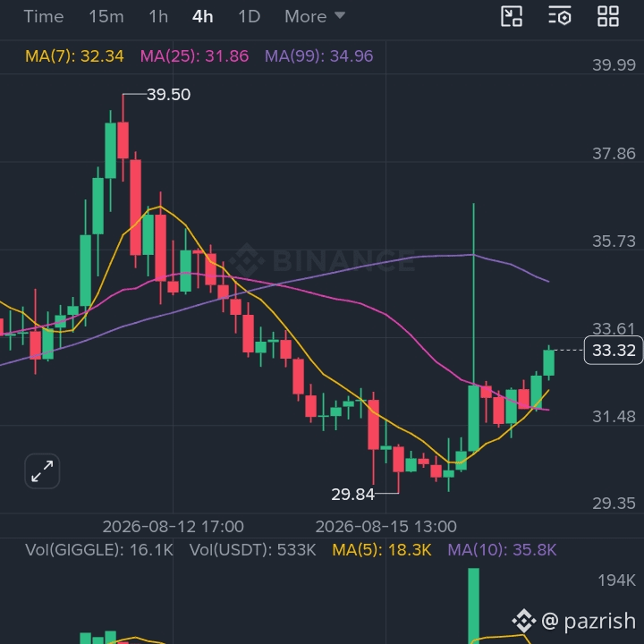This screenshot has height=644, width=644.
Task: Open the chart indicator settings icon
Action: pos(560,16)
